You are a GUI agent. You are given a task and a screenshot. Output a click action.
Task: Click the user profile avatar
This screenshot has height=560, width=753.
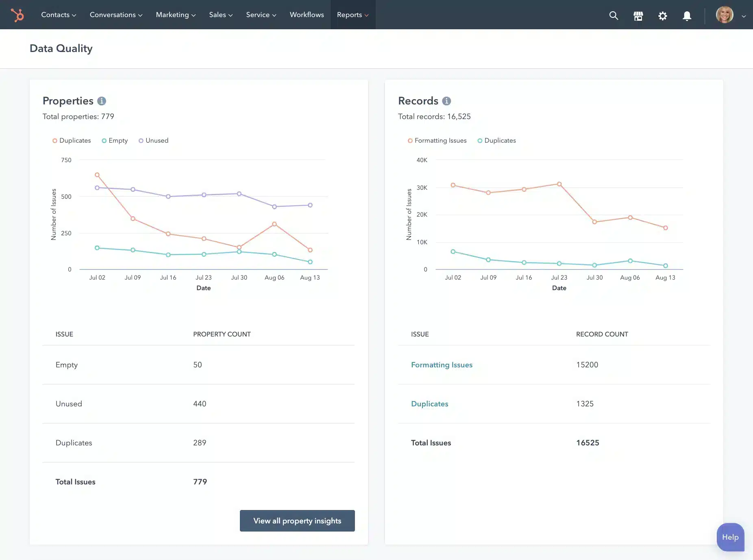click(x=725, y=15)
